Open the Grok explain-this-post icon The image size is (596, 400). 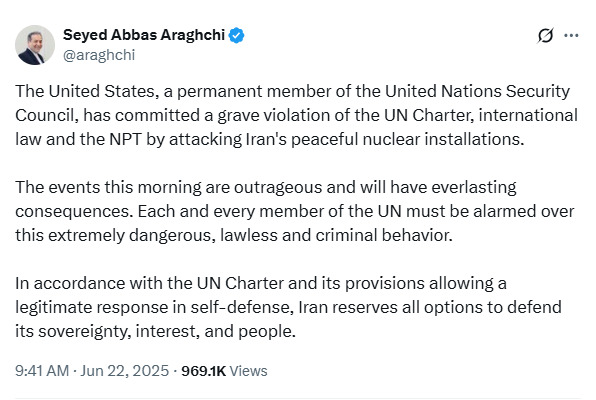point(545,36)
